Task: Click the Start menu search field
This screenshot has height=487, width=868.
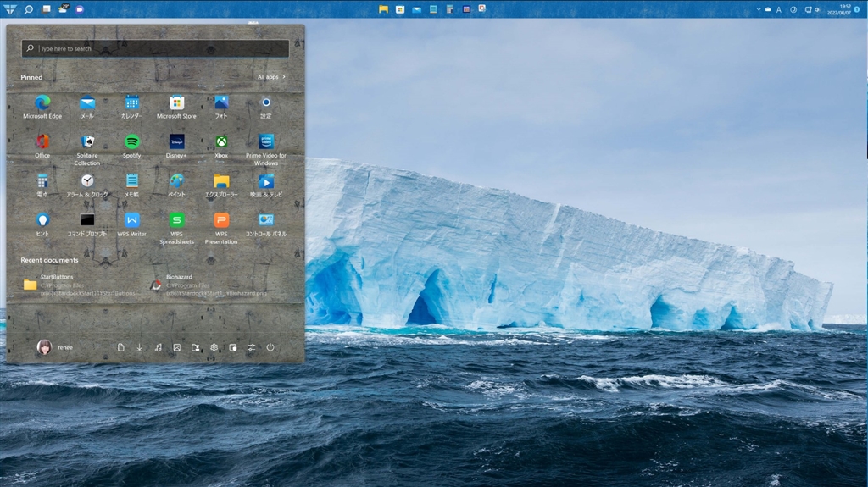Action: pos(155,49)
